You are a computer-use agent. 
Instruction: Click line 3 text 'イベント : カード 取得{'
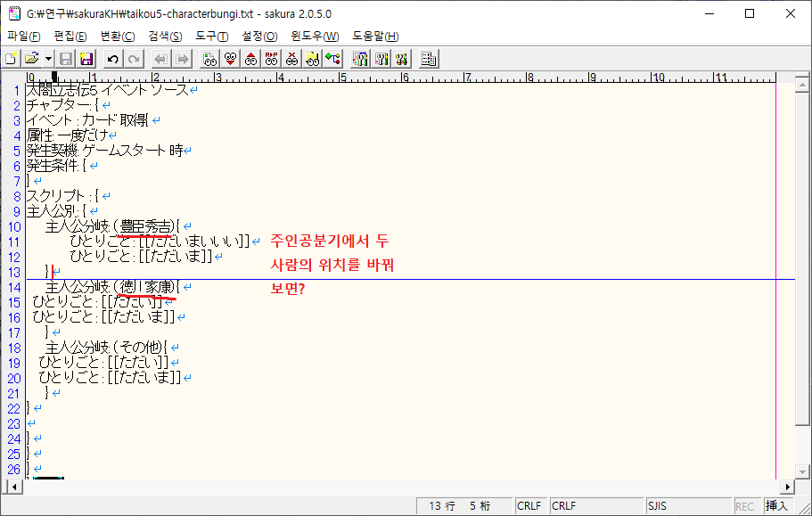tap(87, 120)
